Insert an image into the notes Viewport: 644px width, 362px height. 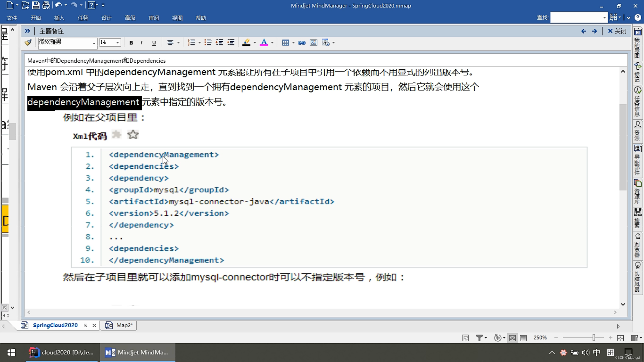click(x=313, y=42)
